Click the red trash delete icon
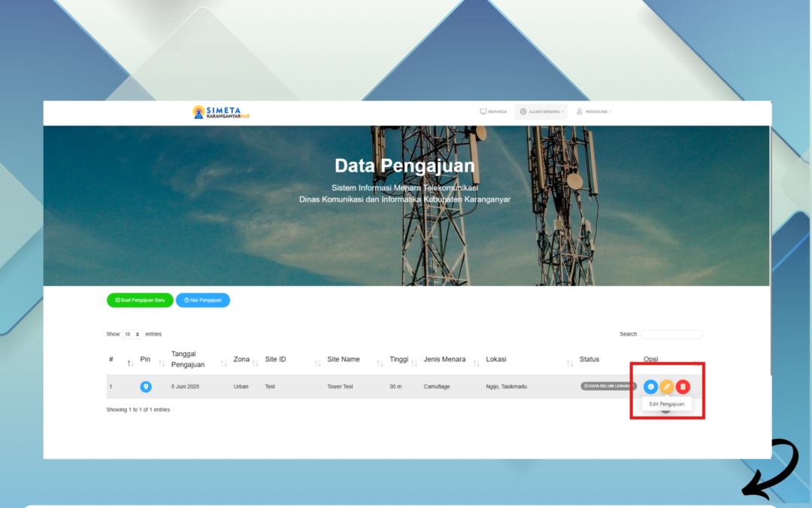 tap(683, 387)
